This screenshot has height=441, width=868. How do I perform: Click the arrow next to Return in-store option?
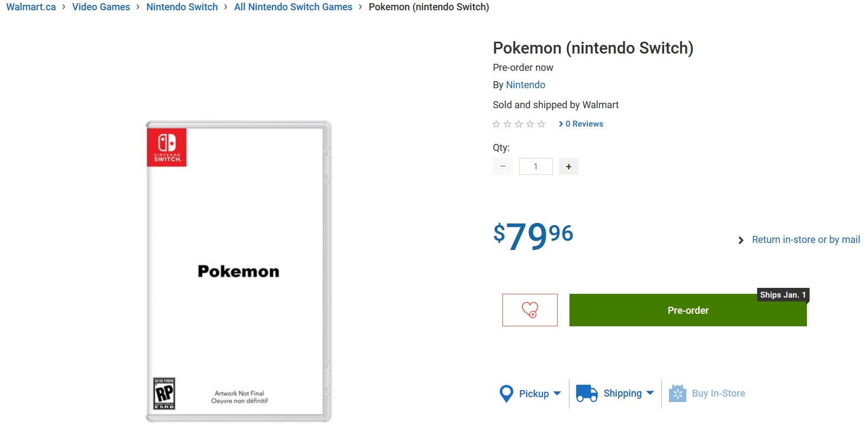pos(740,240)
